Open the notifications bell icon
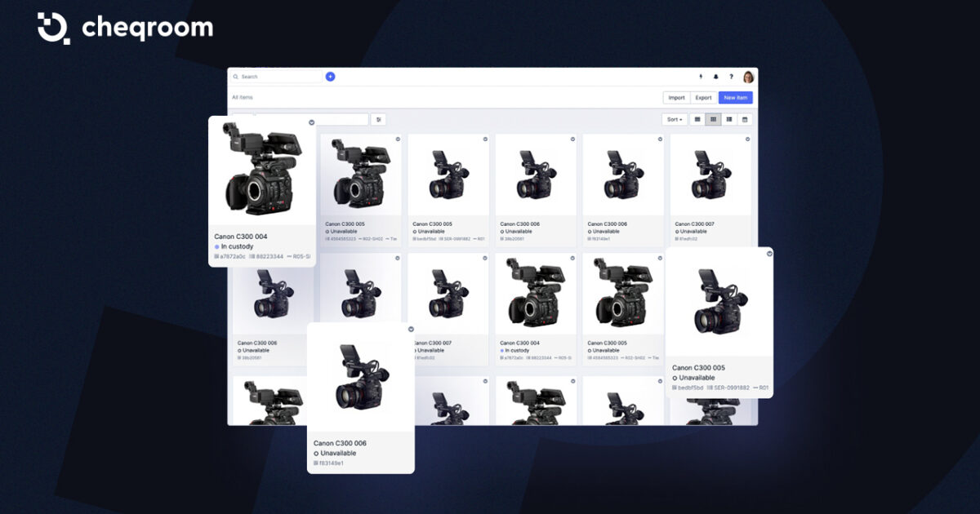The height and width of the screenshot is (514, 980). coord(717,76)
